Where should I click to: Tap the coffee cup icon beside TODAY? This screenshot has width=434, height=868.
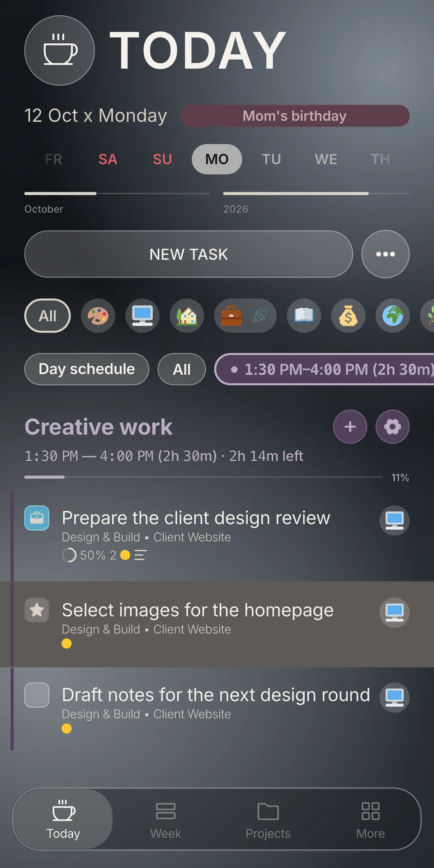(x=59, y=50)
